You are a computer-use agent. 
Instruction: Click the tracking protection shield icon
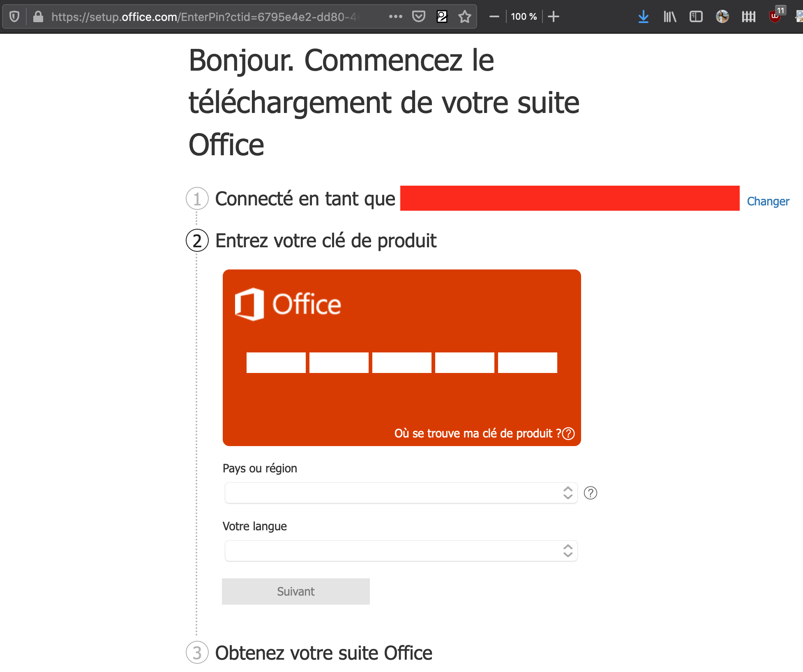(14, 17)
